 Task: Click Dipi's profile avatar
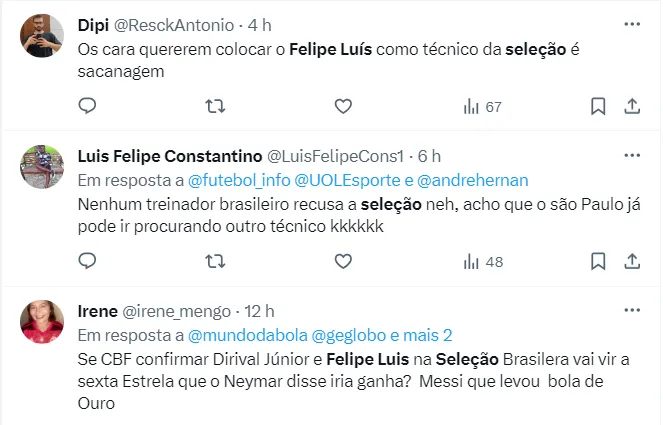click(x=42, y=36)
